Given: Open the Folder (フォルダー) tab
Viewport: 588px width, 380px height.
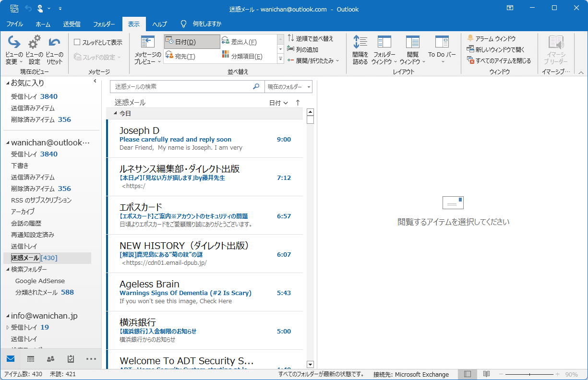Looking at the screenshot, I should (104, 24).
